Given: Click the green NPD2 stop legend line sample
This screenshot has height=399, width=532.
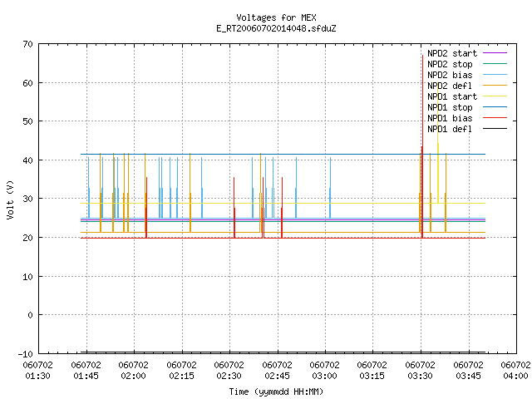Looking at the screenshot, I should (x=495, y=64).
